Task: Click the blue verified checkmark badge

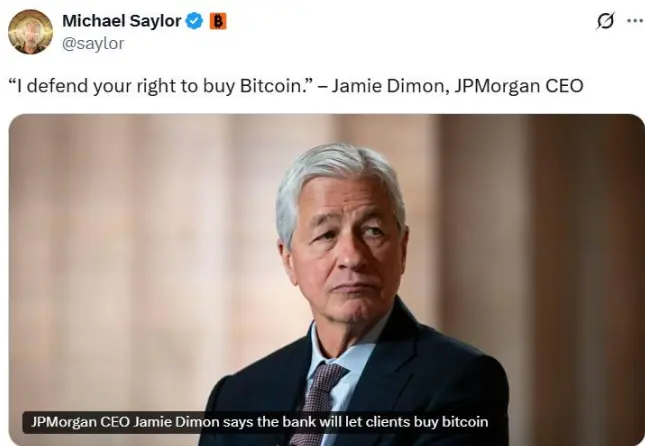Action: click(195, 21)
